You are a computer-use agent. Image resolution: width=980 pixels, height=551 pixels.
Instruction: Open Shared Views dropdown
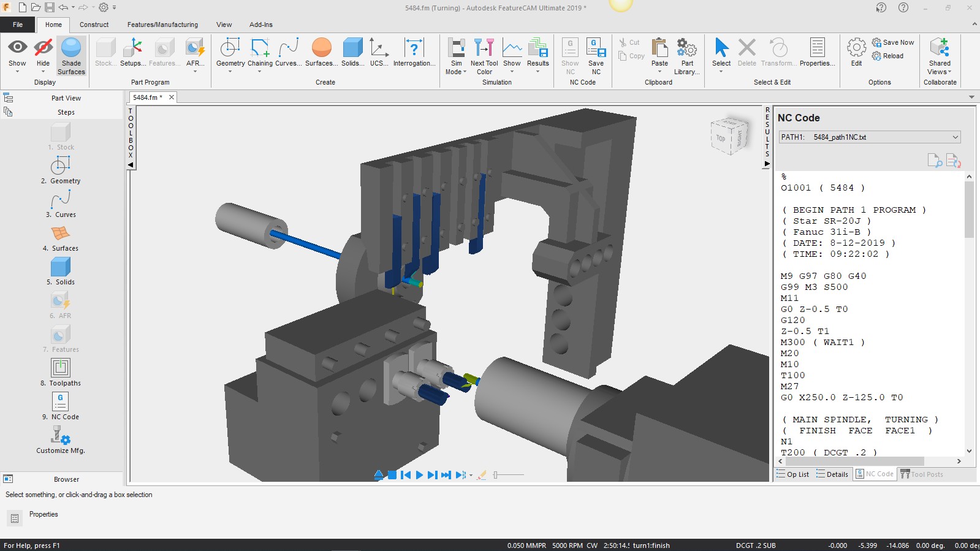tap(940, 56)
